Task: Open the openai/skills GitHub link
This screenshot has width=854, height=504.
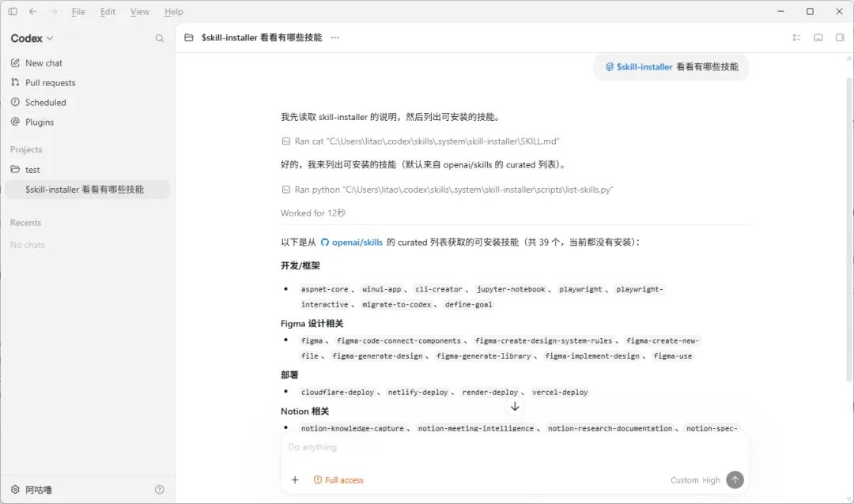Action: (352, 243)
